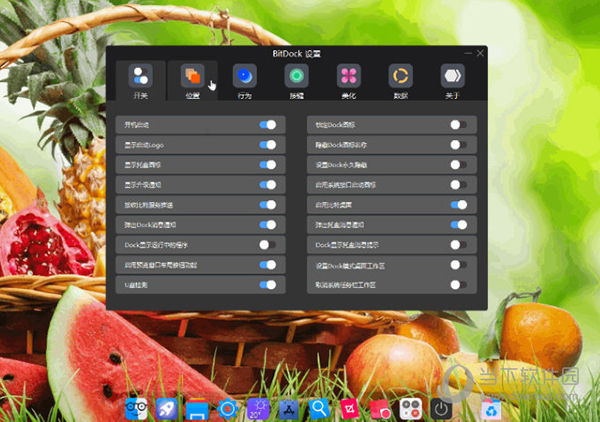600x422 pixels.
Task: Switch to the 美化 tab
Action: point(349,81)
